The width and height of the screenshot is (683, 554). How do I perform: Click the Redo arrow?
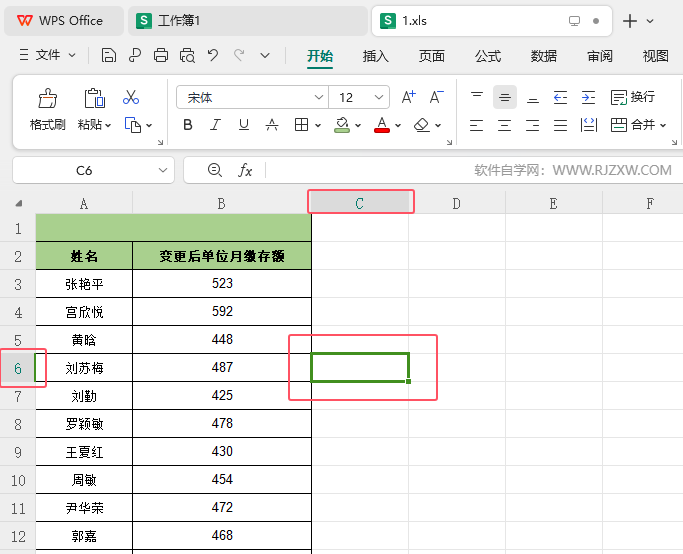click(x=239, y=55)
